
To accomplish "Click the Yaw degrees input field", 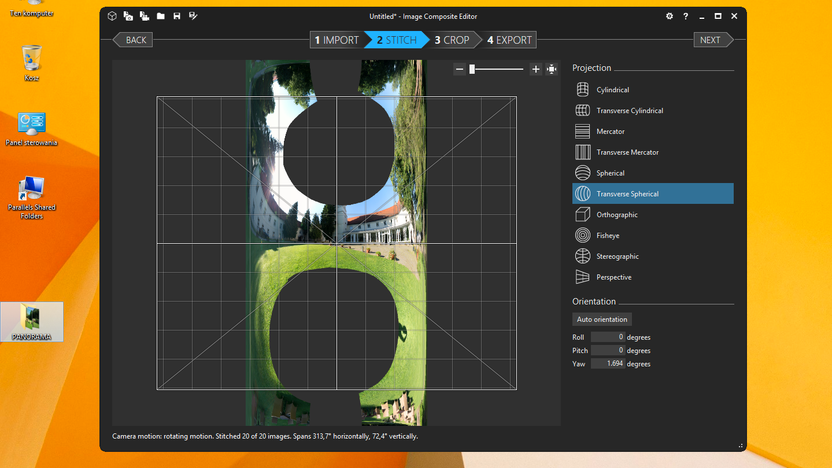I will [608, 363].
